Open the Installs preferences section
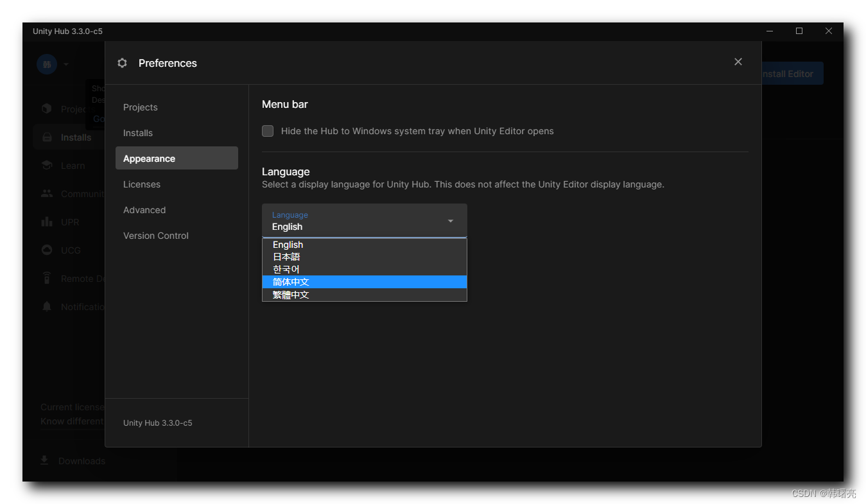The height and width of the screenshot is (504, 866). coord(177,133)
